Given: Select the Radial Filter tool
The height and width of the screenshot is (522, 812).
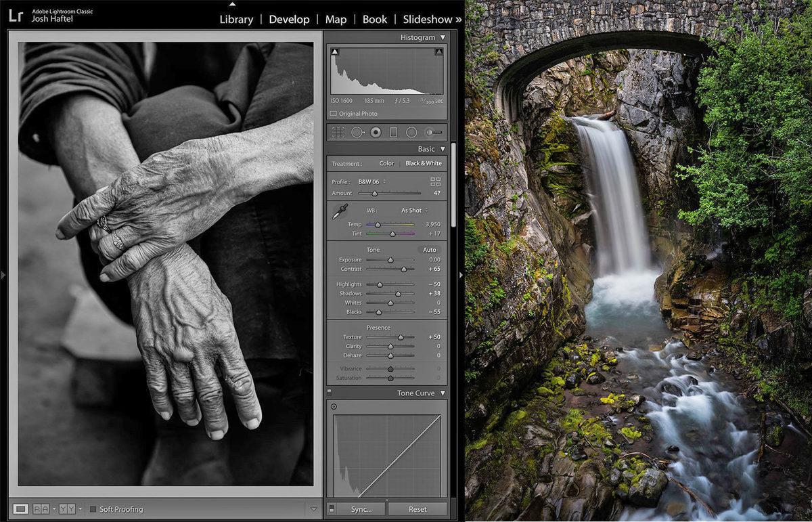Looking at the screenshot, I should 411,132.
